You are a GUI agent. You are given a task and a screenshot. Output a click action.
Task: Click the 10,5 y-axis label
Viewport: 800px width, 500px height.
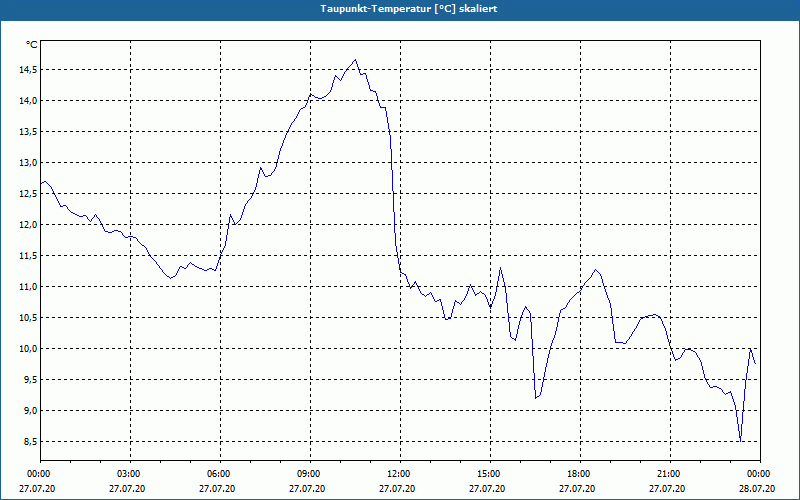(x=29, y=317)
